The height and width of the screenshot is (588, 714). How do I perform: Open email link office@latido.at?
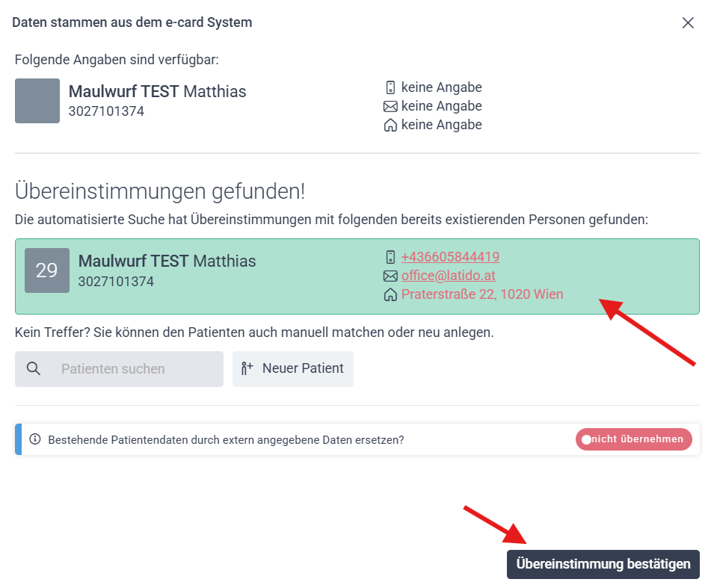pos(448,276)
